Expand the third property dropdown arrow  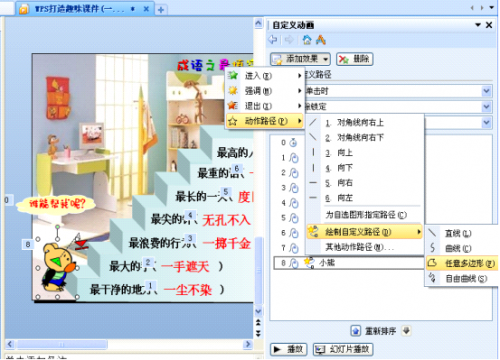[487, 122]
